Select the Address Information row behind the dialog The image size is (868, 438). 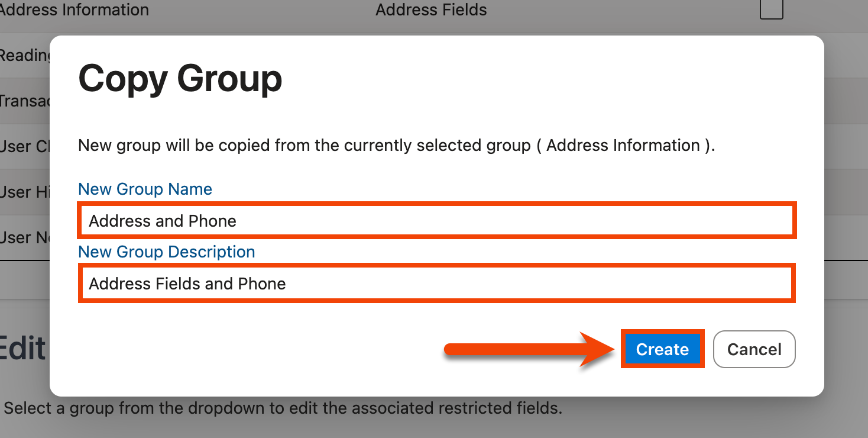pyautogui.click(x=74, y=10)
